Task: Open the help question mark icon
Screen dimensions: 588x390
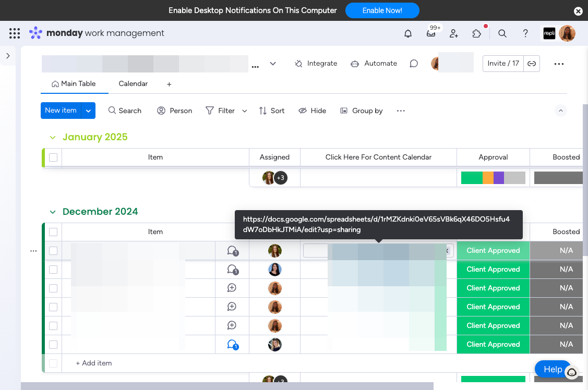Action: point(525,33)
